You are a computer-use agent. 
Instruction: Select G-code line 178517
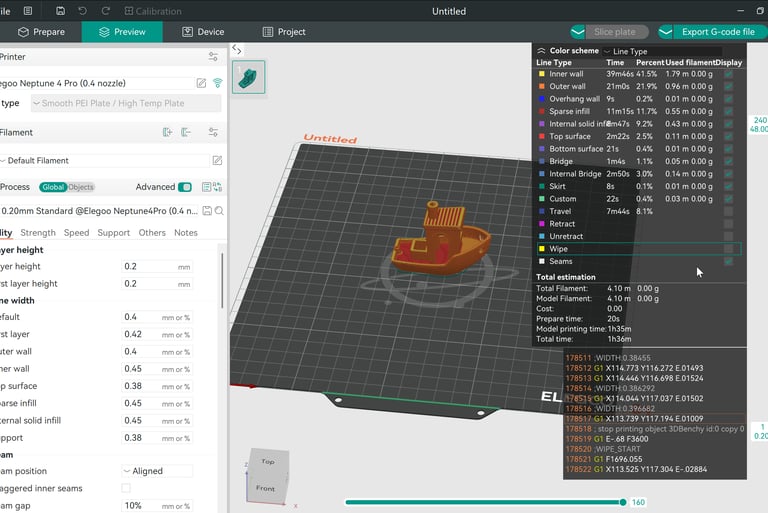point(655,419)
